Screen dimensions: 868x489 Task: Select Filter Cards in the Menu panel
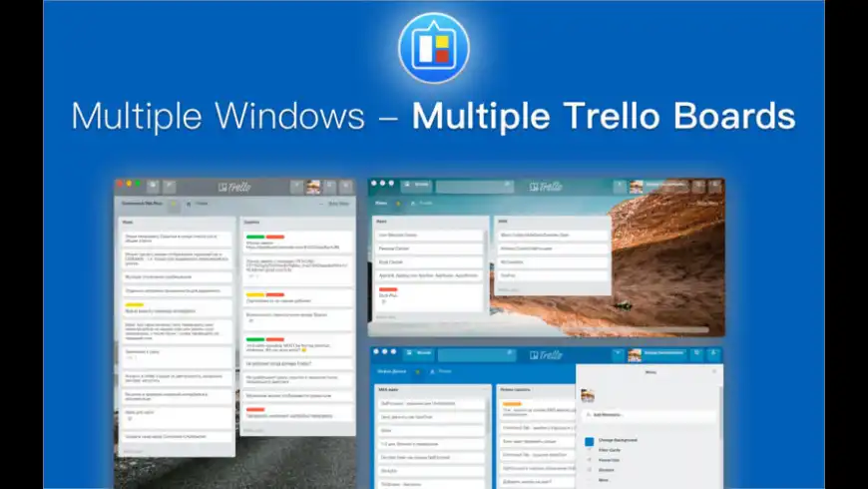(x=610, y=450)
